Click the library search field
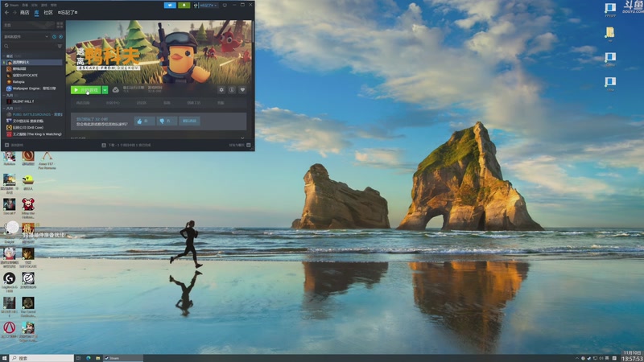This screenshot has height=362, width=644. click(x=29, y=47)
